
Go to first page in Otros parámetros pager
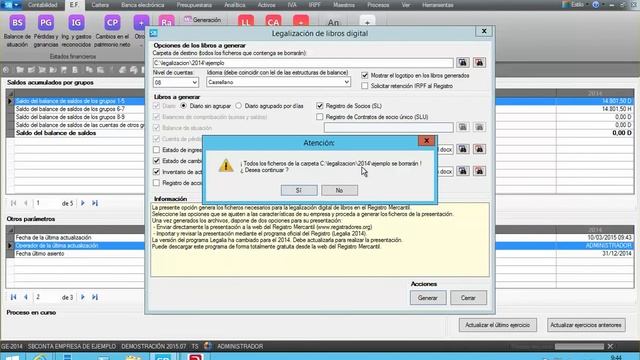tap(13, 297)
